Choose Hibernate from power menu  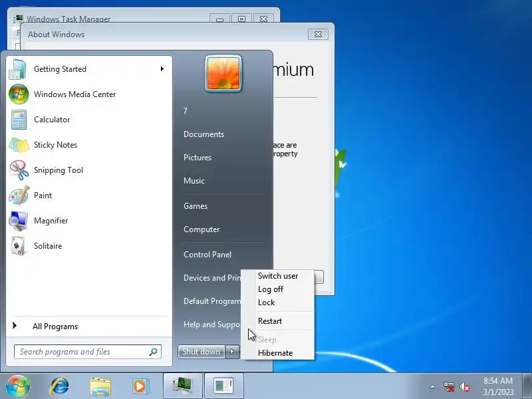(x=277, y=353)
